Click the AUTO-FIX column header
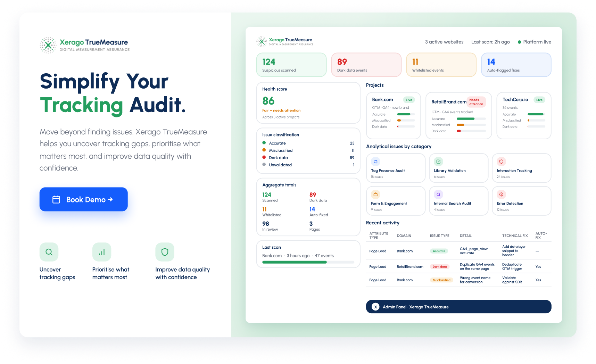 pyautogui.click(x=541, y=235)
